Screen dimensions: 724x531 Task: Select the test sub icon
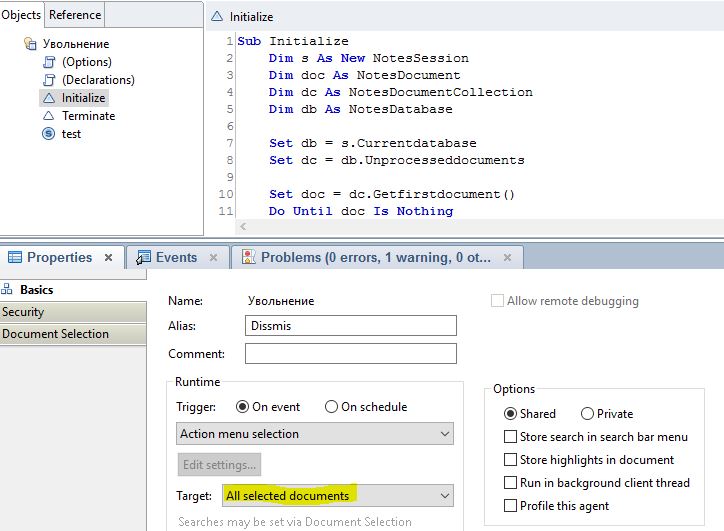[48, 134]
